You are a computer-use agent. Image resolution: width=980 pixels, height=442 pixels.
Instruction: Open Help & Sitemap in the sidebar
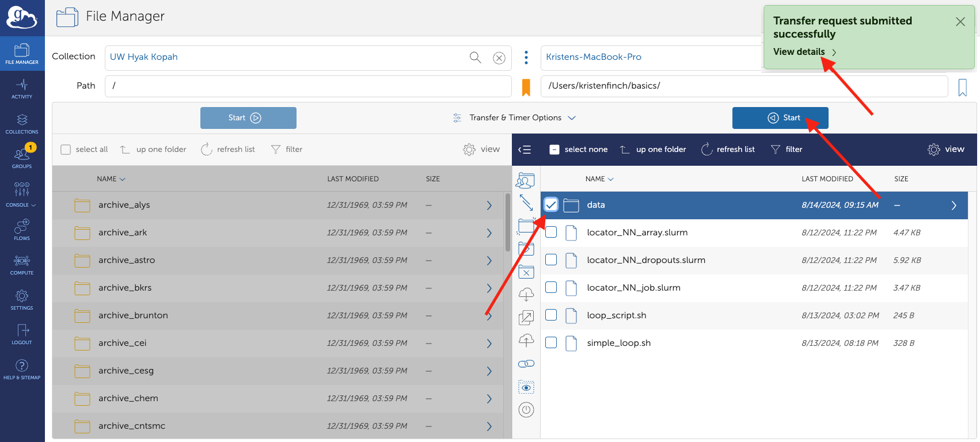22,369
